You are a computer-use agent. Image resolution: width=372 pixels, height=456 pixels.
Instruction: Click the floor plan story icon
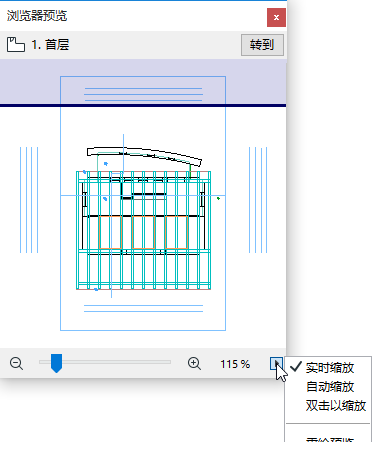click(x=16, y=45)
